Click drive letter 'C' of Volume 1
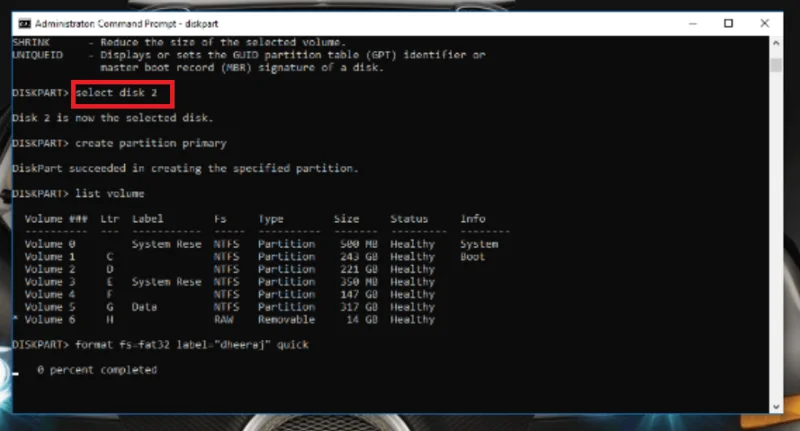 (110, 257)
